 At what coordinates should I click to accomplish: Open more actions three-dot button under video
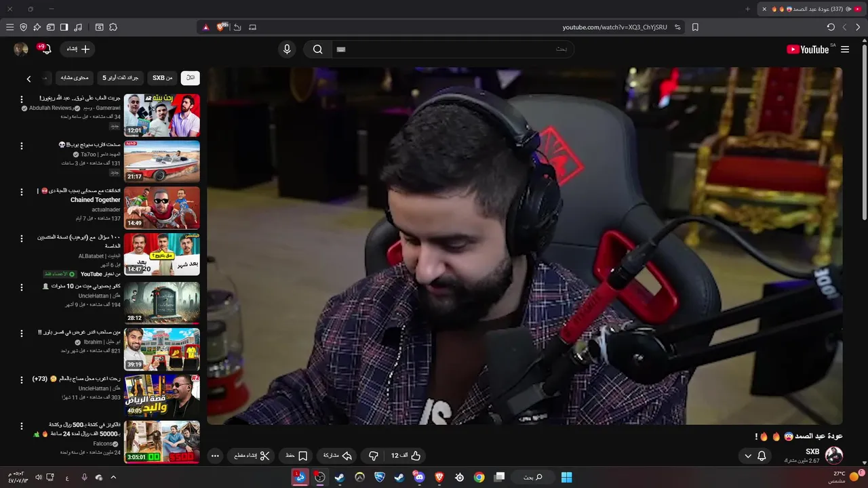tap(215, 456)
